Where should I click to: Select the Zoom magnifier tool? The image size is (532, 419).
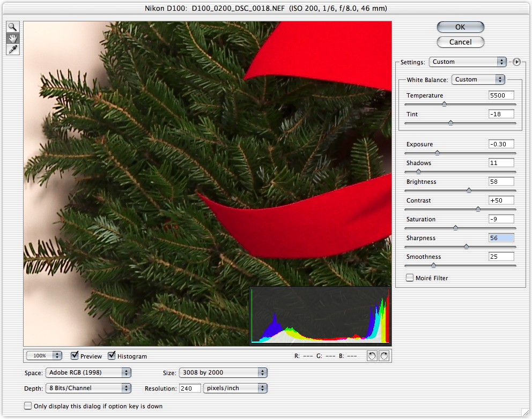coord(12,27)
